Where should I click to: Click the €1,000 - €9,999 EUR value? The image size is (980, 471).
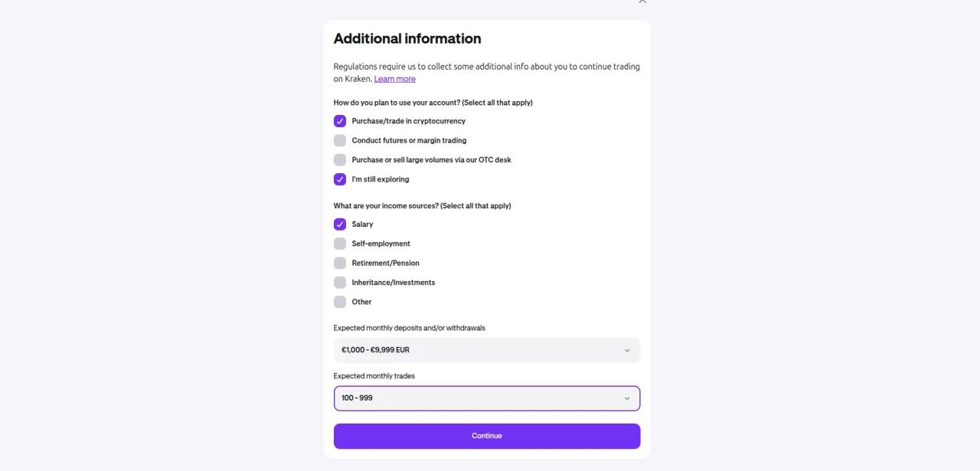point(375,350)
